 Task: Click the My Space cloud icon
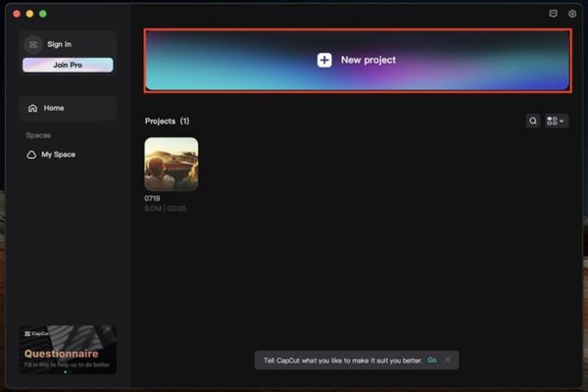click(x=31, y=155)
